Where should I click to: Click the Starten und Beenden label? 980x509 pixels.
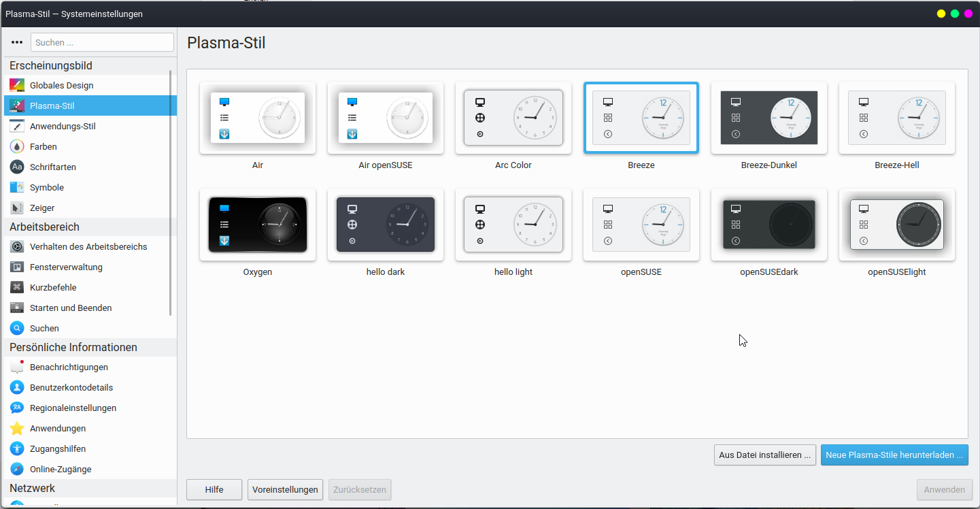(71, 308)
